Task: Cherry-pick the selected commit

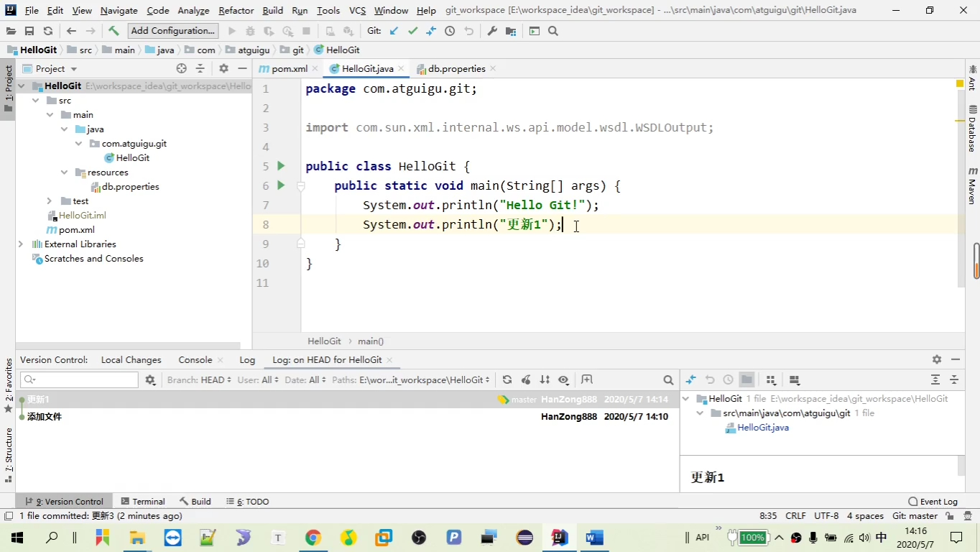Action: 526,379
